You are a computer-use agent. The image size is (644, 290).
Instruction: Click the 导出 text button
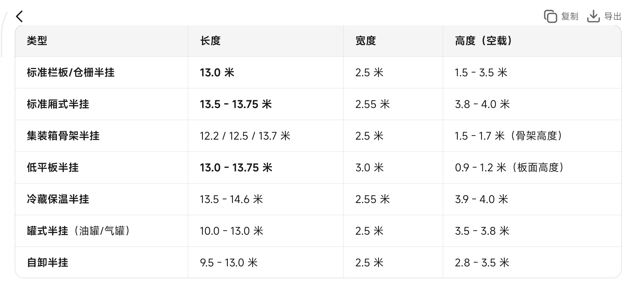[613, 16]
